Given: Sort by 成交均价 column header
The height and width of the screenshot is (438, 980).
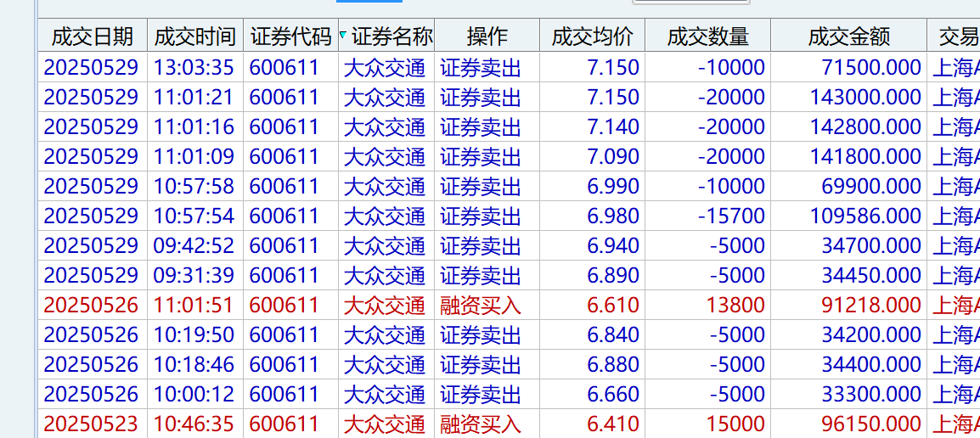Looking at the screenshot, I should click(x=593, y=36).
